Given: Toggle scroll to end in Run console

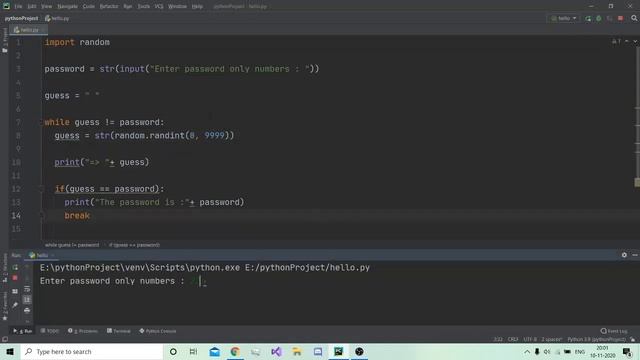Looking at the screenshot, I should click(27, 300).
